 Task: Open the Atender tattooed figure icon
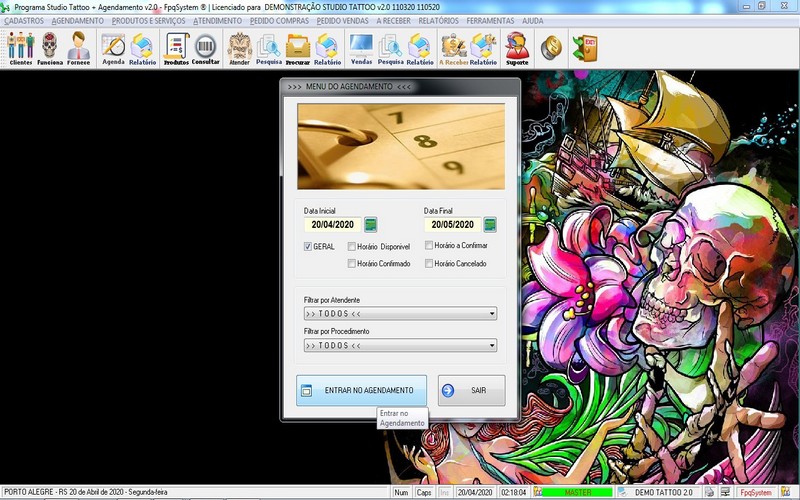(239, 48)
